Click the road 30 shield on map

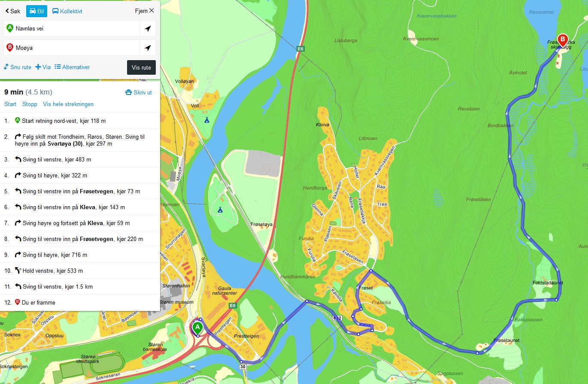242,366
